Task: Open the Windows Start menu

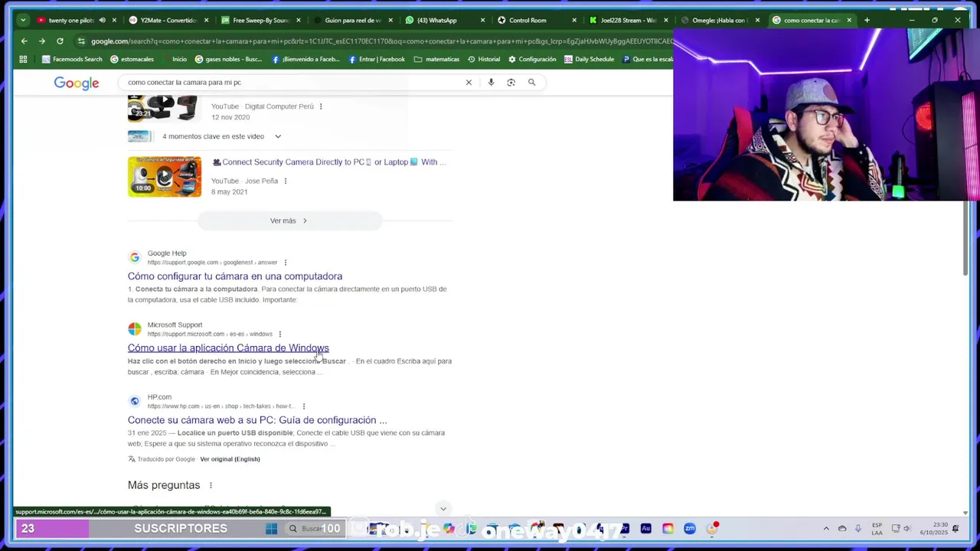Action: point(271,528)
